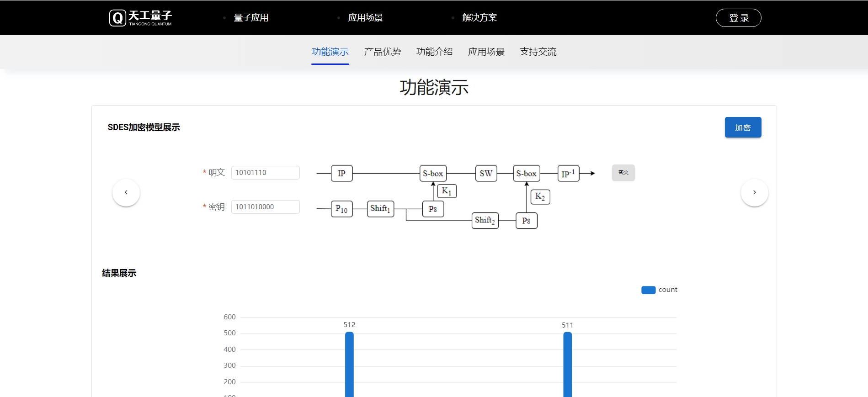The width and height of the screenshot is (868, 397).
Task: Click the P8 block beside Shift2
Action: (526, 221)
